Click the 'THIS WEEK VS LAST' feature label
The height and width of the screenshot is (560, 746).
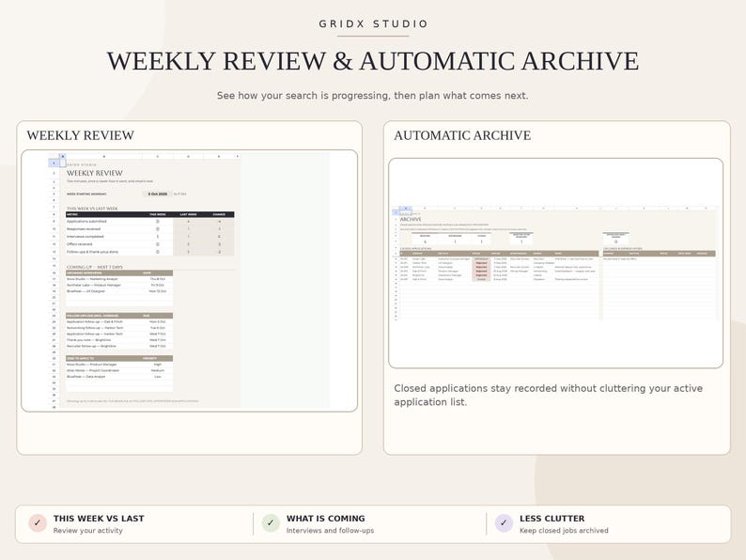point(99,518)
